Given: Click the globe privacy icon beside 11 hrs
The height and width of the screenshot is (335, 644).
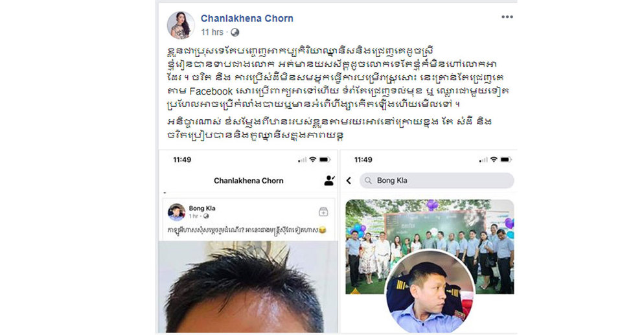Looking at the screenshot, I should [235, 32].
